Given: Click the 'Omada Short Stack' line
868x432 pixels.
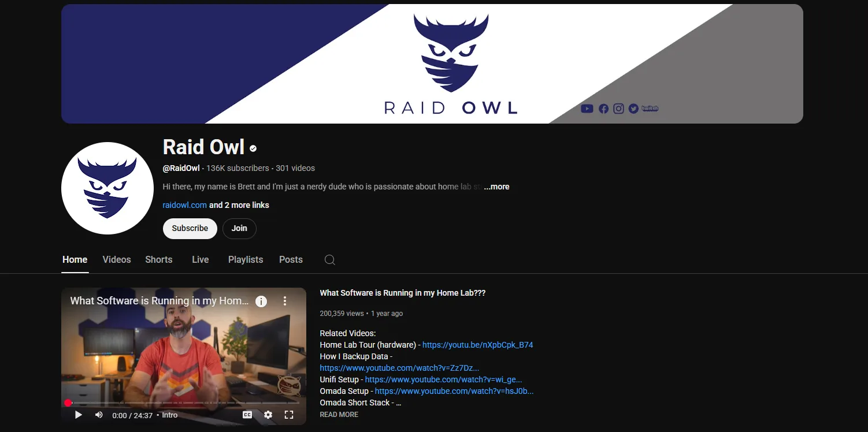Looking at the screenshot, I should pyautogui.click(x=361, y=403).
